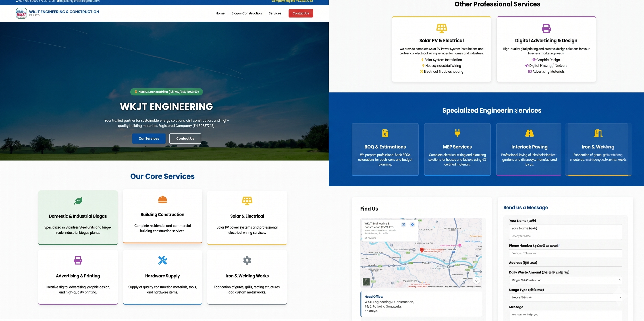Screen dimensions: 644x321
Task: Open the map in a new window icon
Action: [403, 224]
